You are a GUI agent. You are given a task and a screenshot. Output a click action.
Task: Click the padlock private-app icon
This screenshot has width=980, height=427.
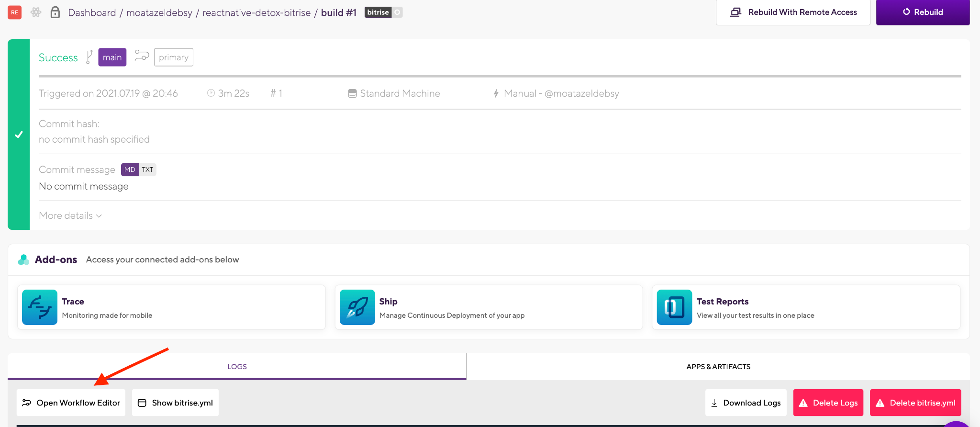coord(55,12)
